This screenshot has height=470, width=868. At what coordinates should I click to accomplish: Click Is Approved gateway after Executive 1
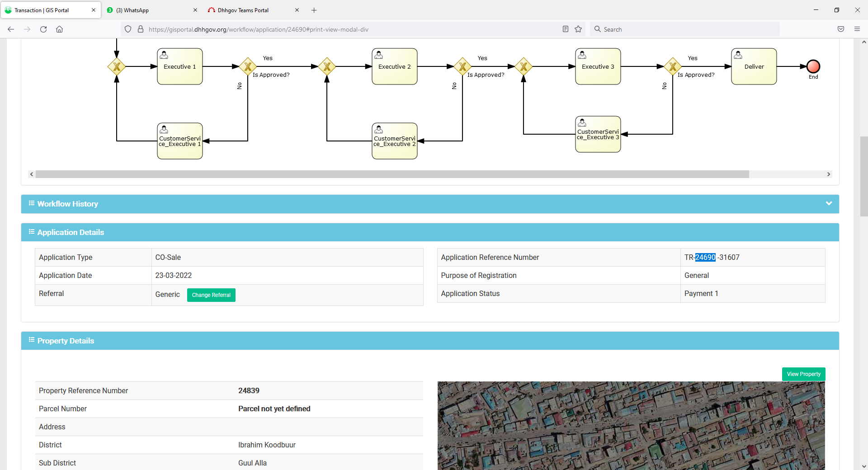tap(248, 66)
